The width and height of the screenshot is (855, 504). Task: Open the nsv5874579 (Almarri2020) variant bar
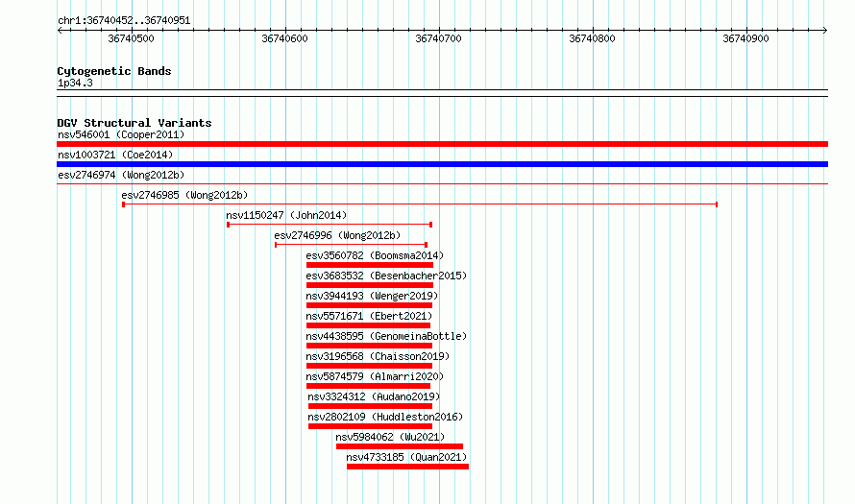368,386
